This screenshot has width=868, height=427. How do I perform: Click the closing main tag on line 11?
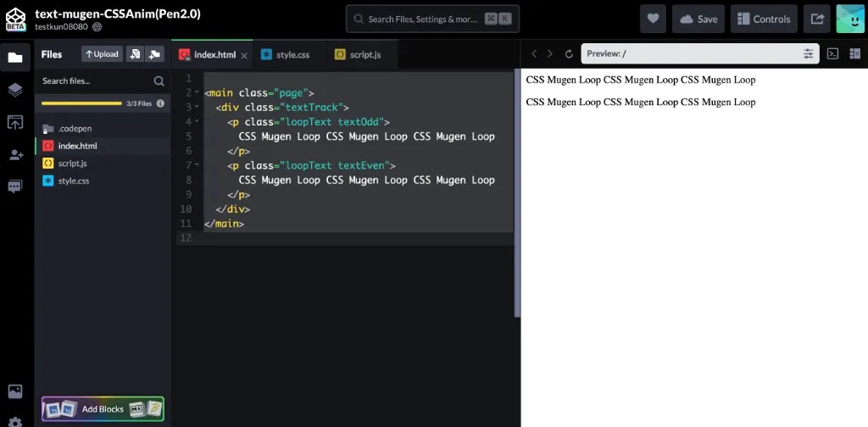pyautogui.click(x=224, y=224)
